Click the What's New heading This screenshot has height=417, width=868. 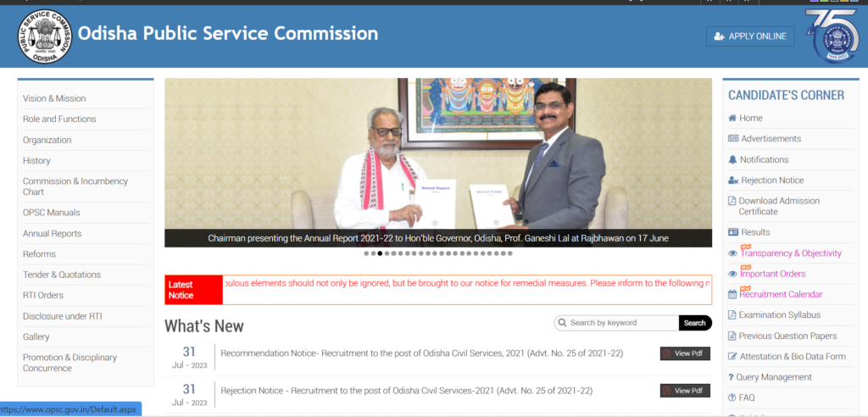coord(204,325)
